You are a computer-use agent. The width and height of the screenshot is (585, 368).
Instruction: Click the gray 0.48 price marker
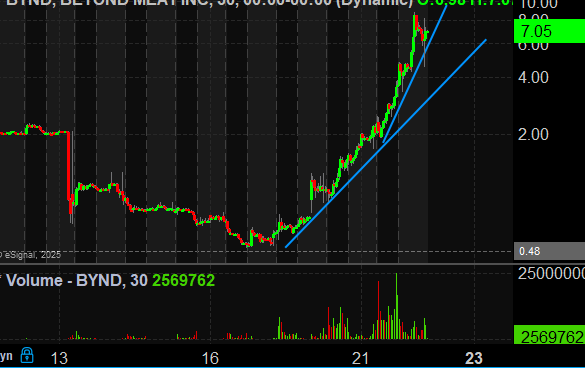pos(549,251)
